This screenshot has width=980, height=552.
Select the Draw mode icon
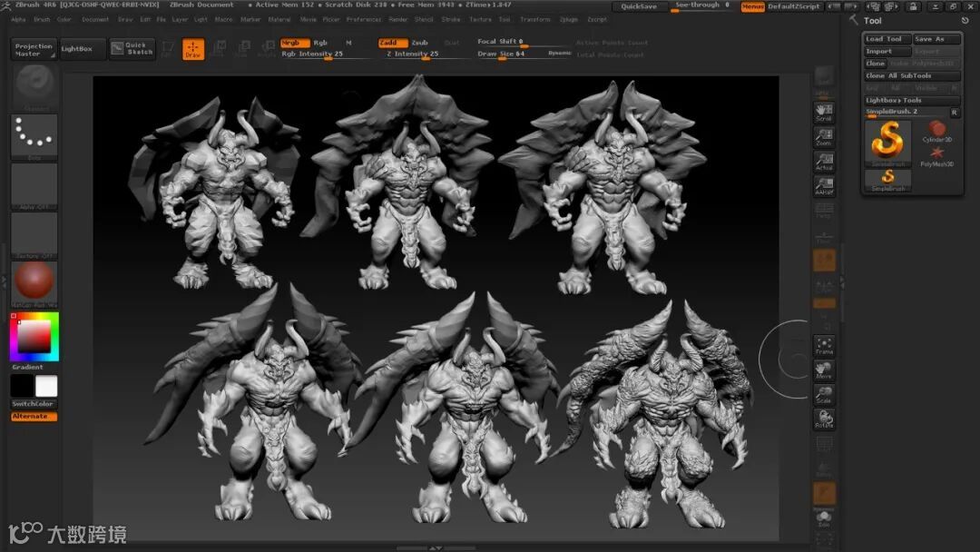193,49
